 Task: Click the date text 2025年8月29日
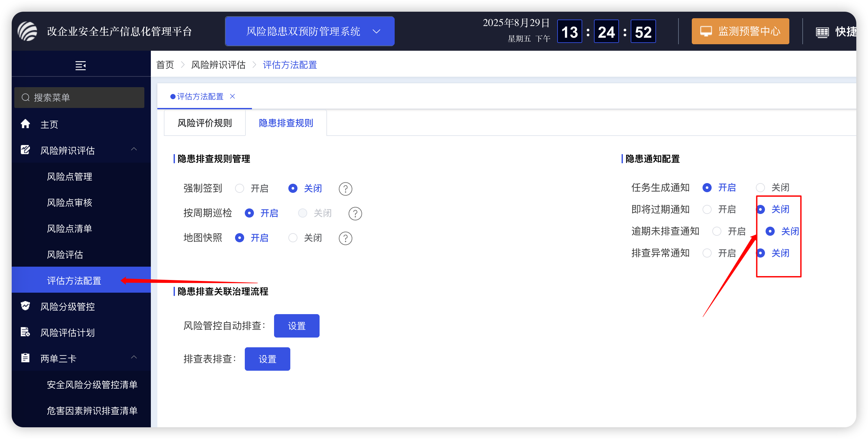516,22
